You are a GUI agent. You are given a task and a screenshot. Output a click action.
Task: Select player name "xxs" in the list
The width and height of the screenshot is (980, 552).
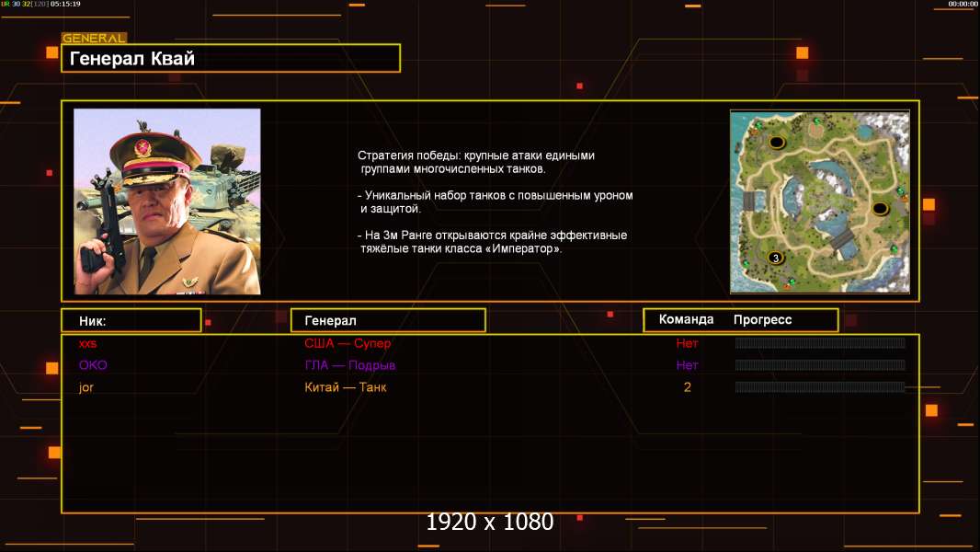tap(87, 343)
